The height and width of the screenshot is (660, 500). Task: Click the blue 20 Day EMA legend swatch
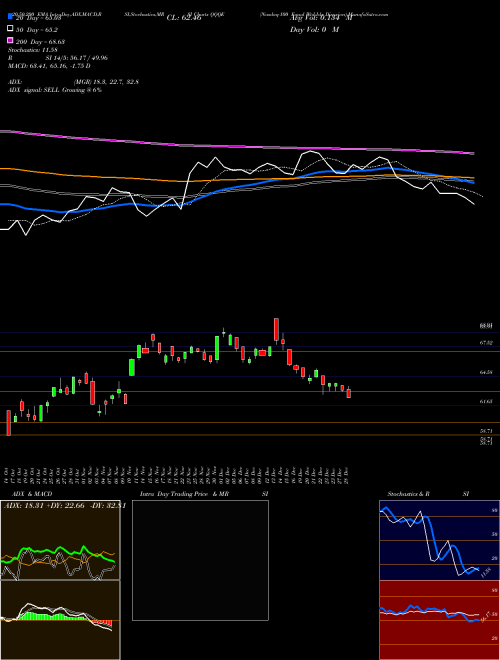(x=10, y=17)
